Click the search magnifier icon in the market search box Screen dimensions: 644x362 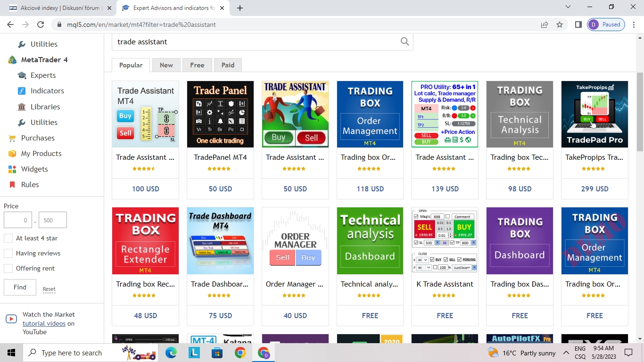tap(405, 41)
